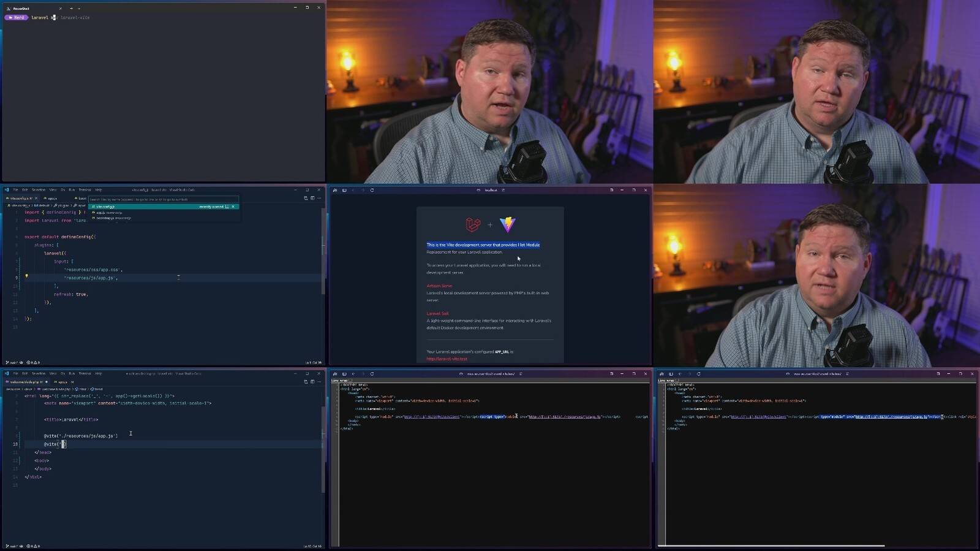Select the PowerShell tab title

21,9
